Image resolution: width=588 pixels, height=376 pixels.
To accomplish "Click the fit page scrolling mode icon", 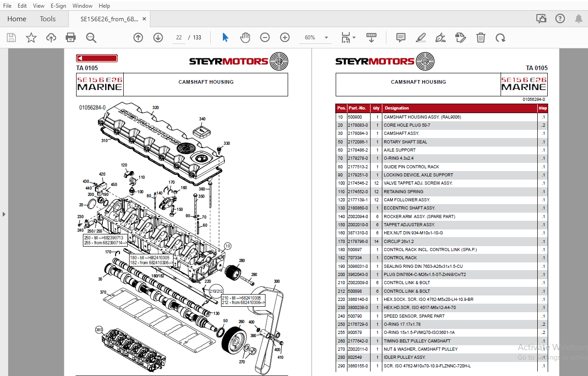I will coord(346,38).
